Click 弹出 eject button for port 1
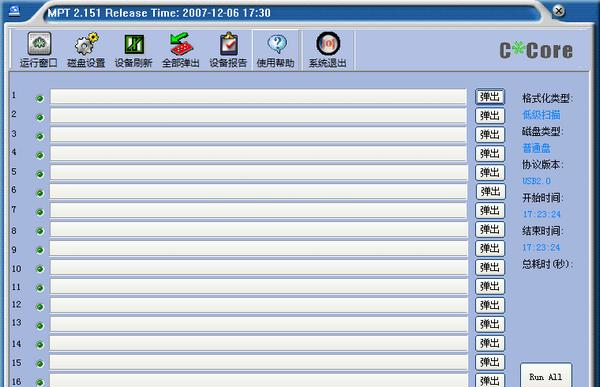 (x=490, y=97)
